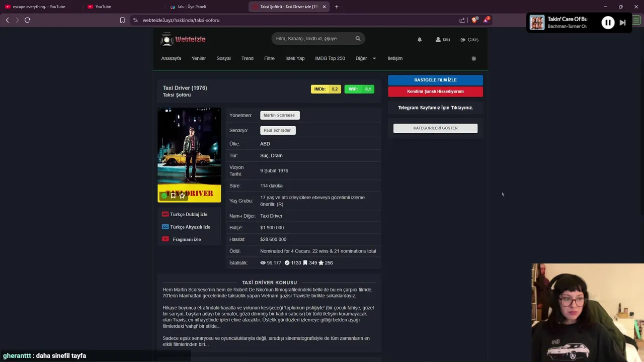Screen dimensions: 644x362
Task: Open the browser hamburger menu
Action: 637,20
